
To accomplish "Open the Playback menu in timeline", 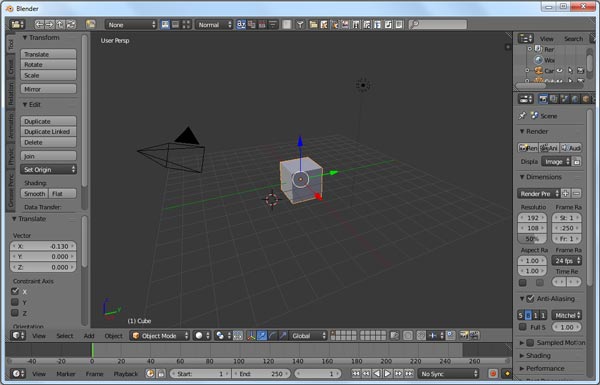I will (126, 374).
